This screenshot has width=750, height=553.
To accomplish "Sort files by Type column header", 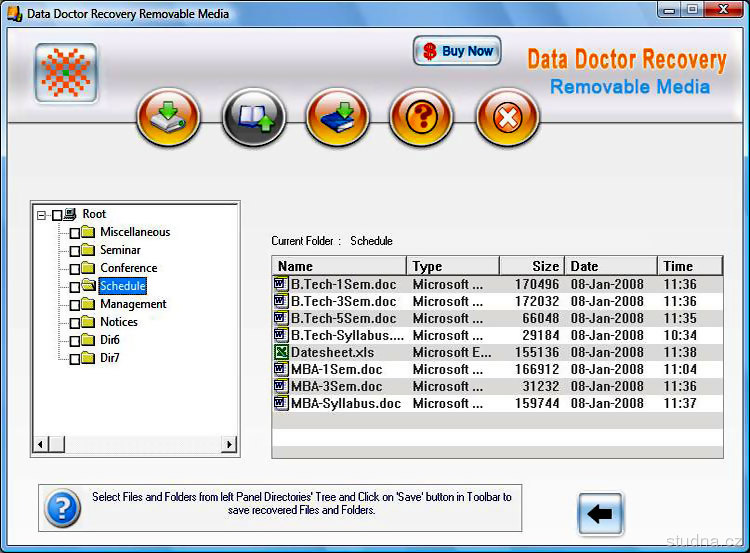I will [453, 266].
